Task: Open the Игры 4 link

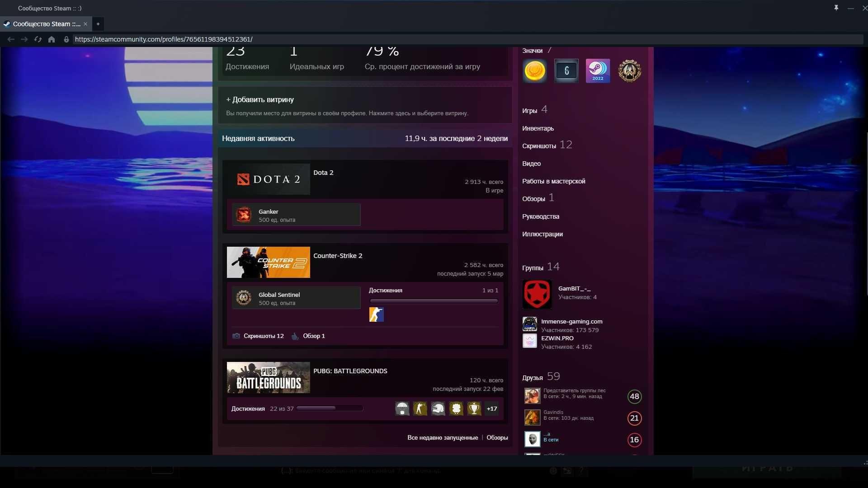Action: point(535,110)
